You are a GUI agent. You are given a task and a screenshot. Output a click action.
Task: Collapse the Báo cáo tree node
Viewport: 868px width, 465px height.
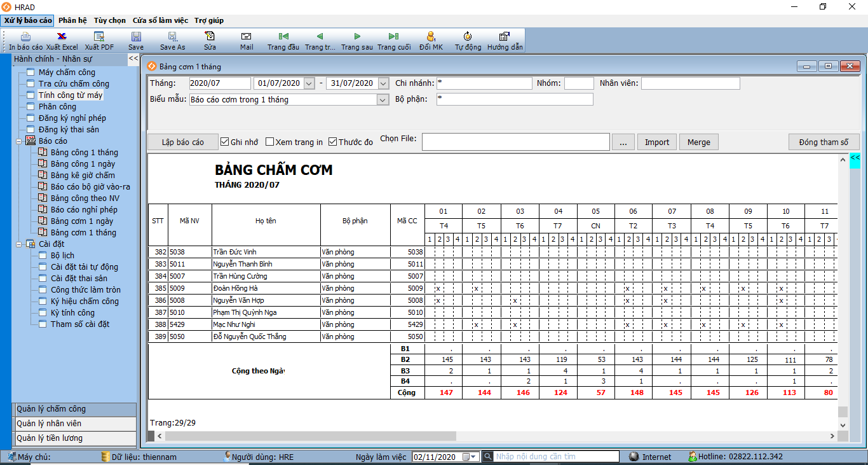[x=19, y=141]
